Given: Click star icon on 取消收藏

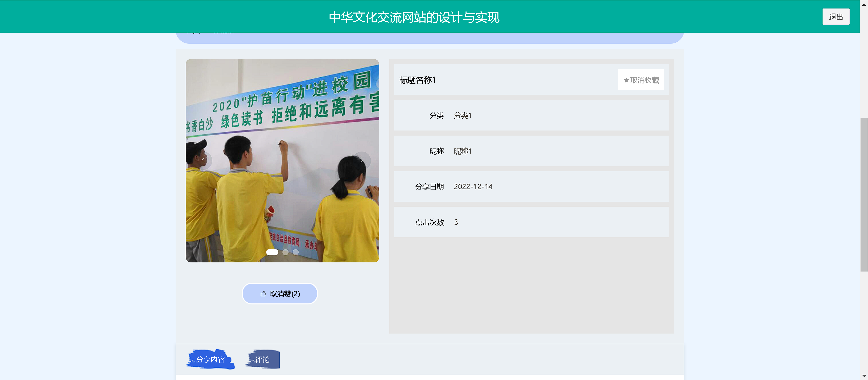Looking at the screenshot, I should (627, 80).
